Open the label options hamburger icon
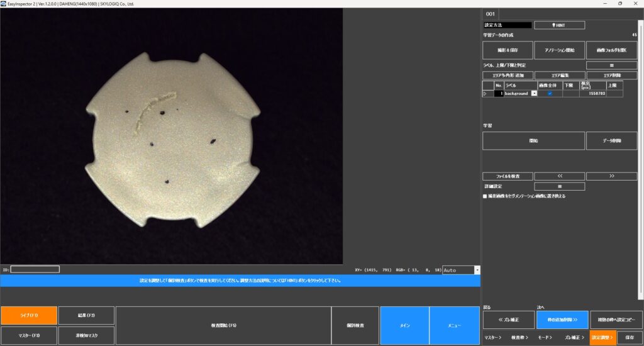644x346 pixels. 613,65
